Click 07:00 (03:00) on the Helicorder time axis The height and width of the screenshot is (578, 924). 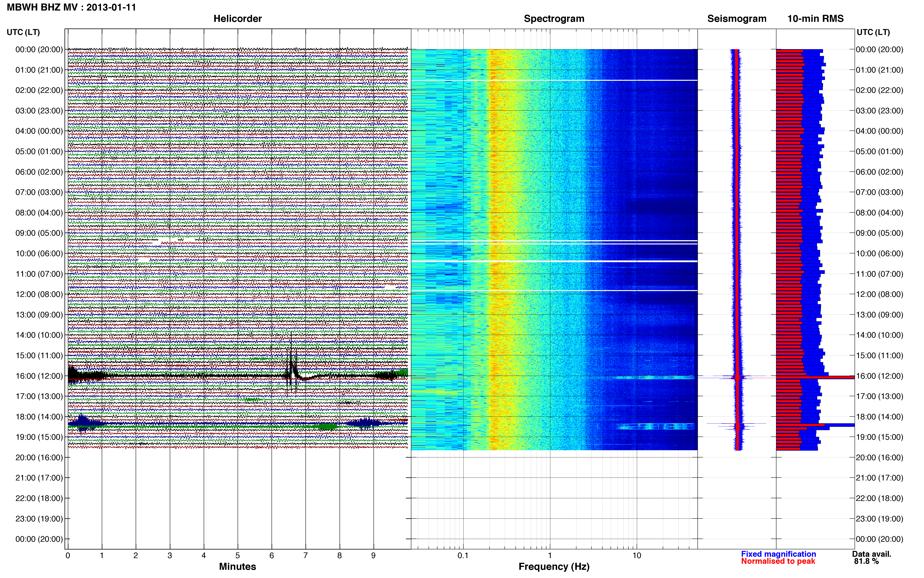(39, 192)
